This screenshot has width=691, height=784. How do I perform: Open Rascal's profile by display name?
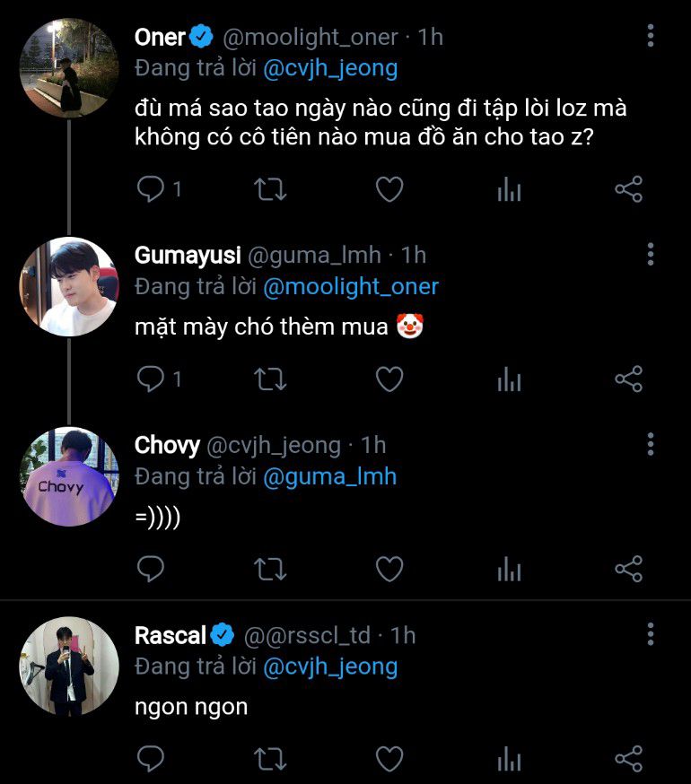(x=170, y=635)
